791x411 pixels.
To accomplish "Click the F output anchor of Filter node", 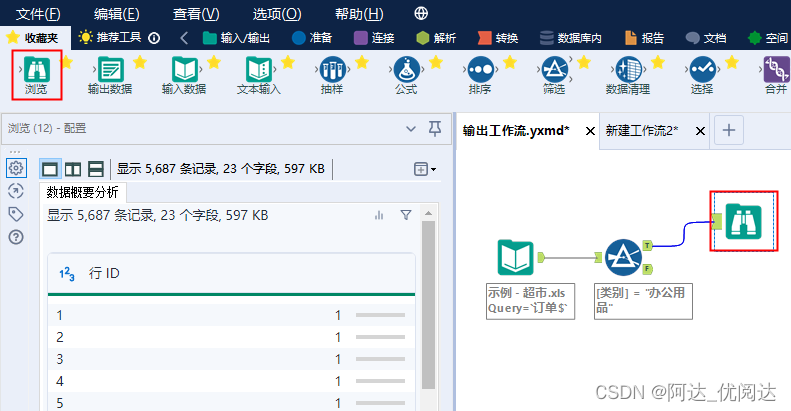I will [x=648, y=269].
